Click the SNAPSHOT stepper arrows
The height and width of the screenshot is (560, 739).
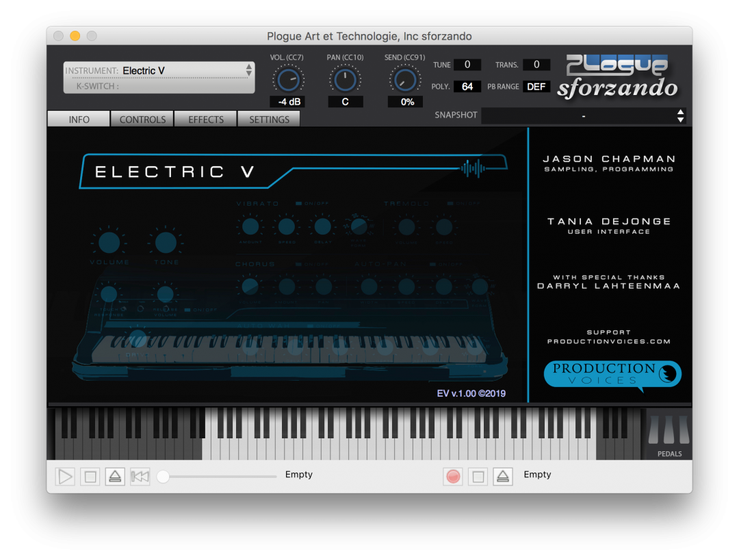point(681,116)
